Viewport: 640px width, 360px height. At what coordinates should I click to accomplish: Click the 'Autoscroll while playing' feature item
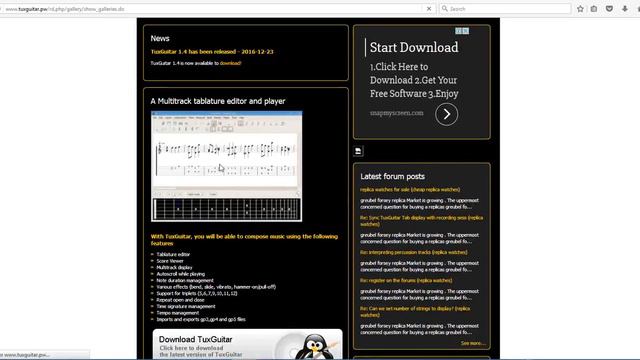(x=180, y=274)
